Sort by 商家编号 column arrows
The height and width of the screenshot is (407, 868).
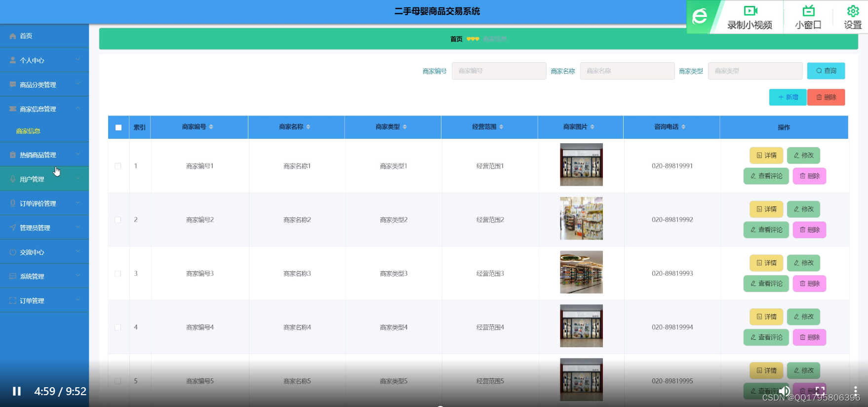[x=211, y=127]
